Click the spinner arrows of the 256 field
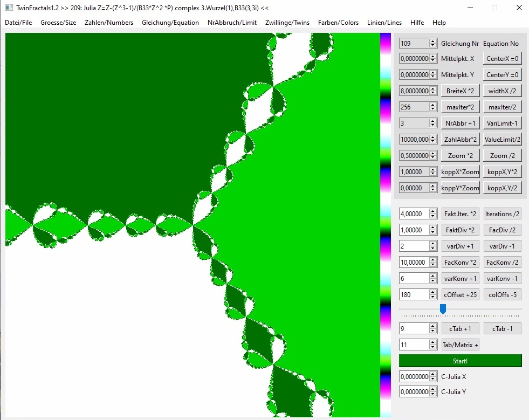 [x=433, y=107]
